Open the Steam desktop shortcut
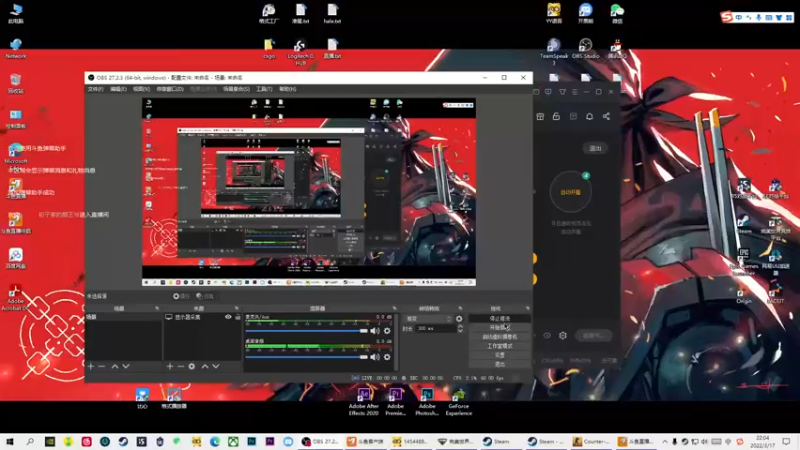The image size is (800, 450). 744,223
